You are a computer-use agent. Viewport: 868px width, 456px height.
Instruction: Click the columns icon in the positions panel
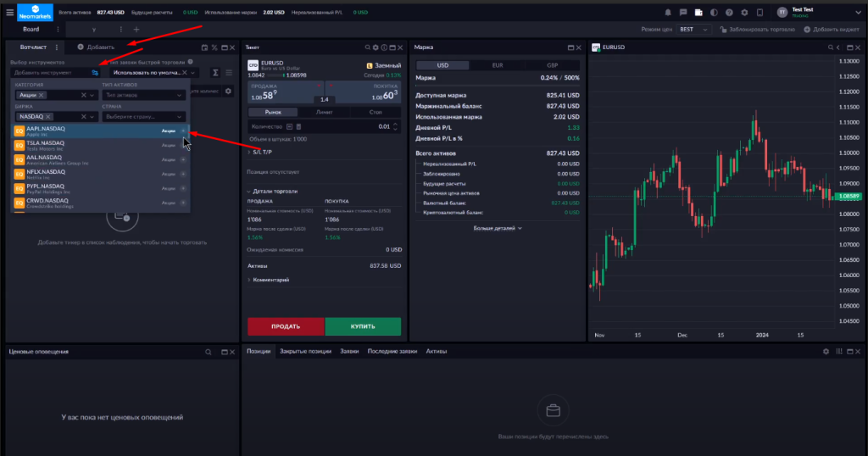(x=839, y=352)
